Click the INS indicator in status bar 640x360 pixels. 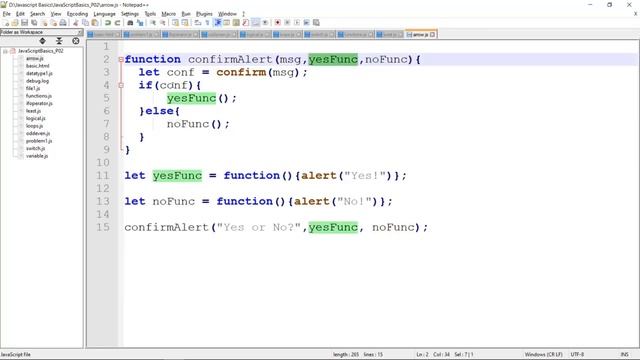pos(624,354)
